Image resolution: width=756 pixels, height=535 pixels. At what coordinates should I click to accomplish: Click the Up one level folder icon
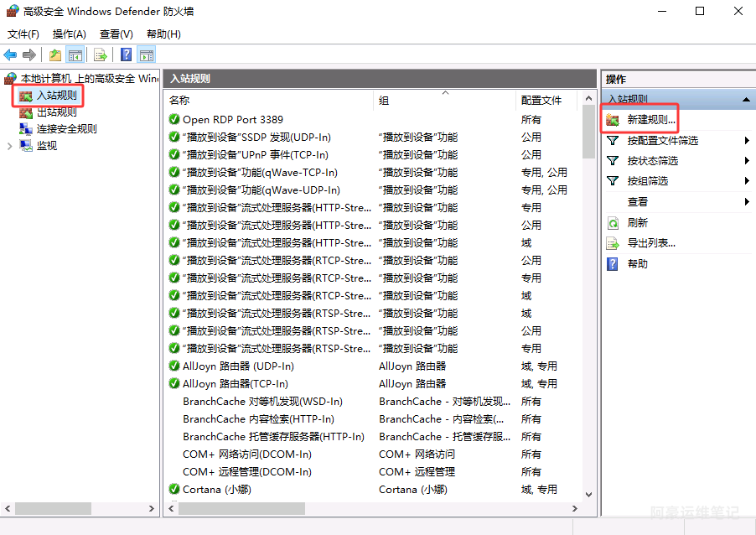tap(55, 55)
